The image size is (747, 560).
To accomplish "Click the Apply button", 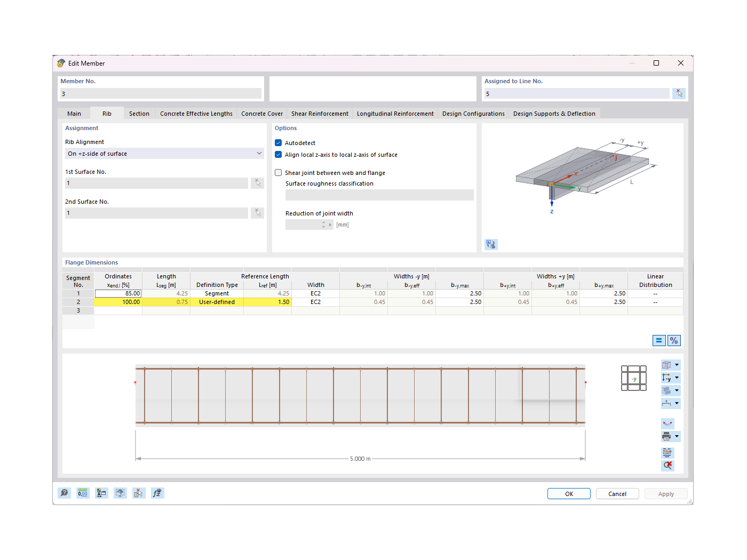I will [x=665, y=493].
